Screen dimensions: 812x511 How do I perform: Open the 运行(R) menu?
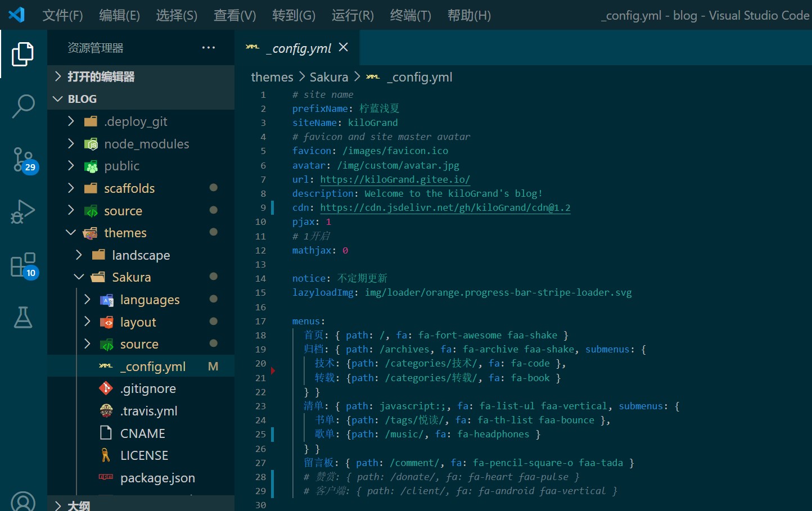(353, 15)
